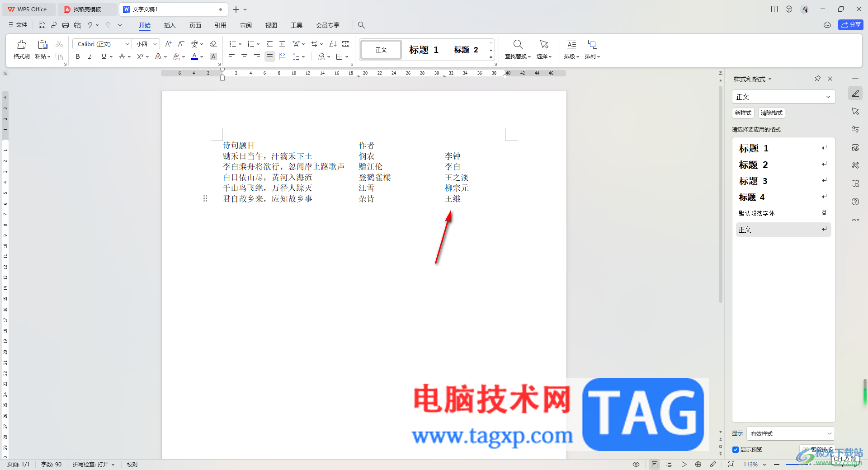Click the 清除格式 button

[x=771, y=113]
